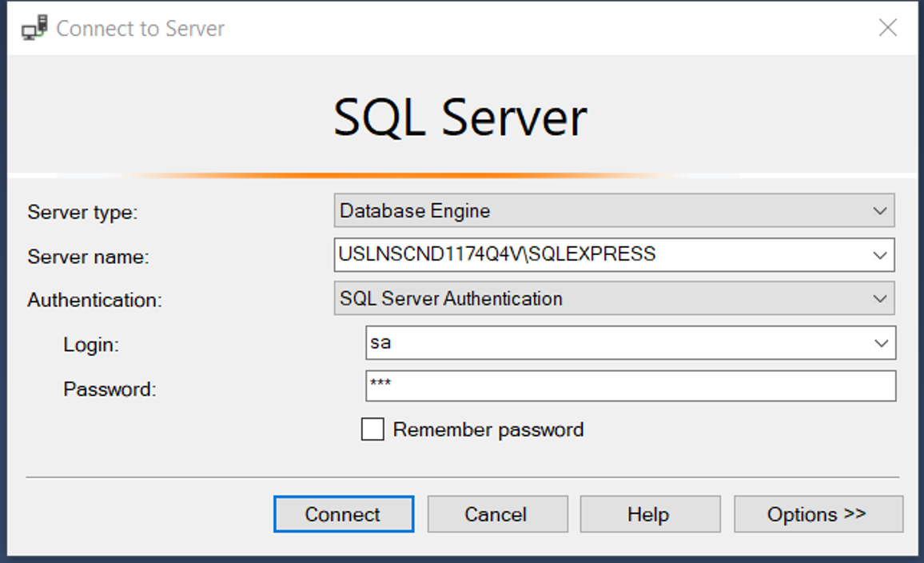Click the 'SQL Server' heading text
Image resolution: width=924 pixels, height=563 pixels.
[460, 118]
